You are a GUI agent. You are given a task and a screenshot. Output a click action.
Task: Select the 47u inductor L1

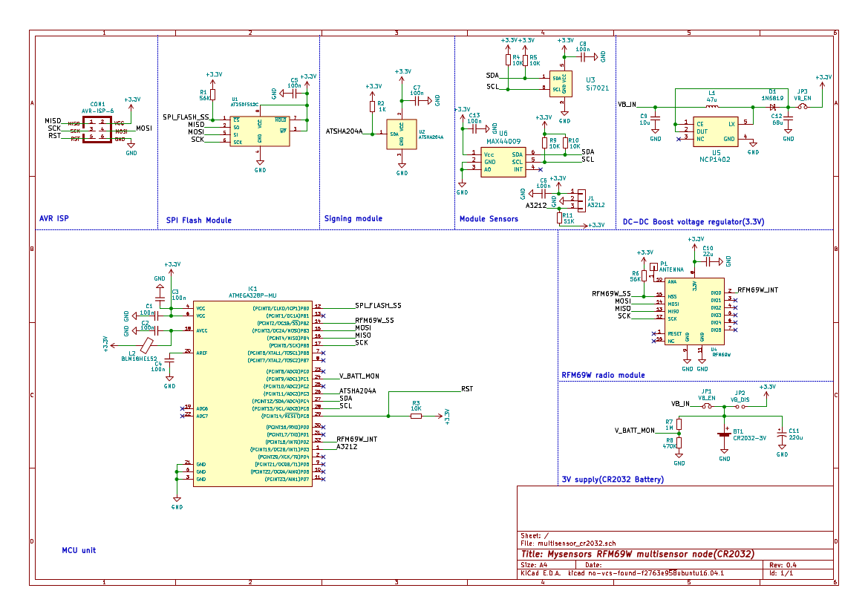point(711,107)
